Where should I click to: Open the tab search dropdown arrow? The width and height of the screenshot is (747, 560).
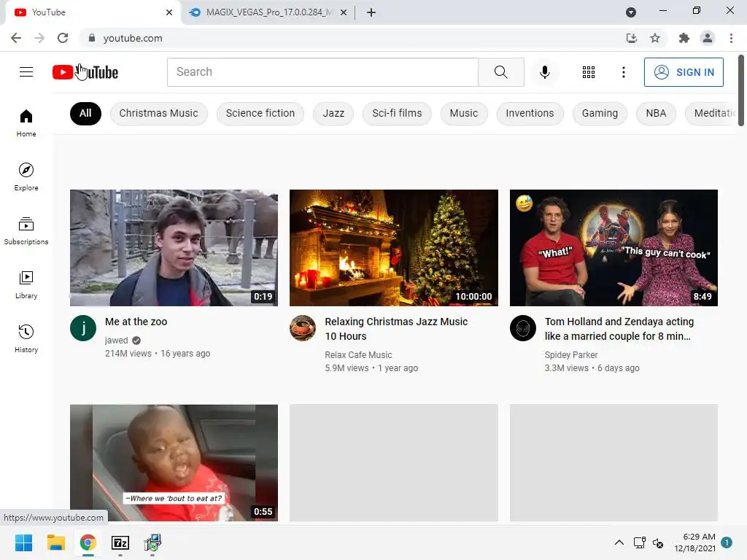[631, 12]
